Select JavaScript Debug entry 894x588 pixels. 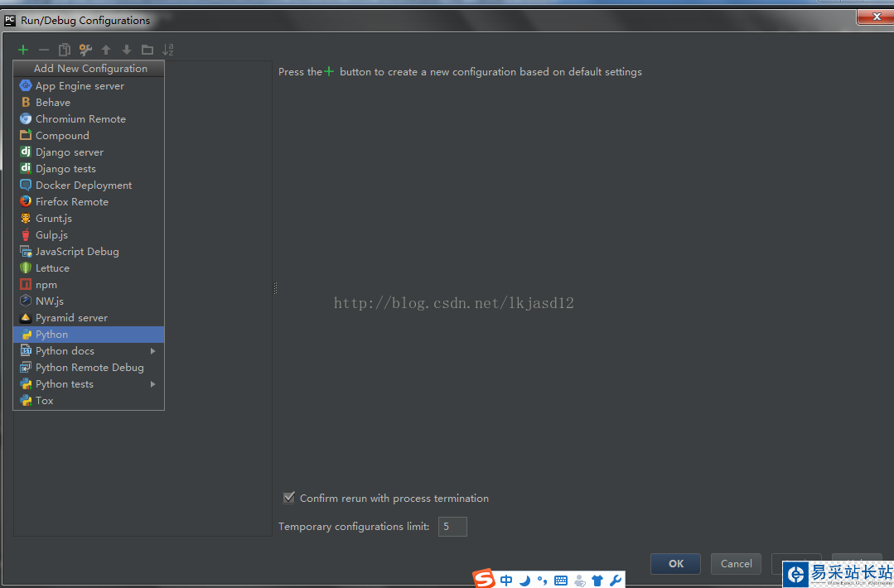coord(89,251)
